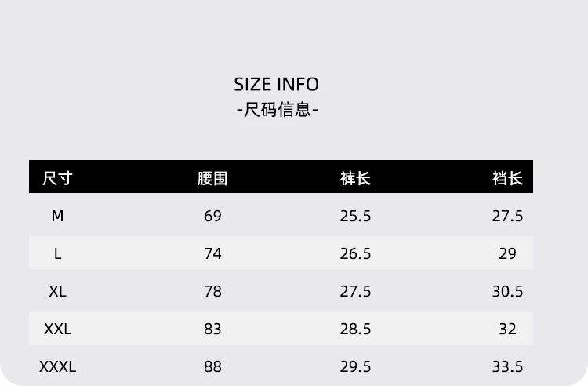Click the XL size row label

(x=57, y=291)
